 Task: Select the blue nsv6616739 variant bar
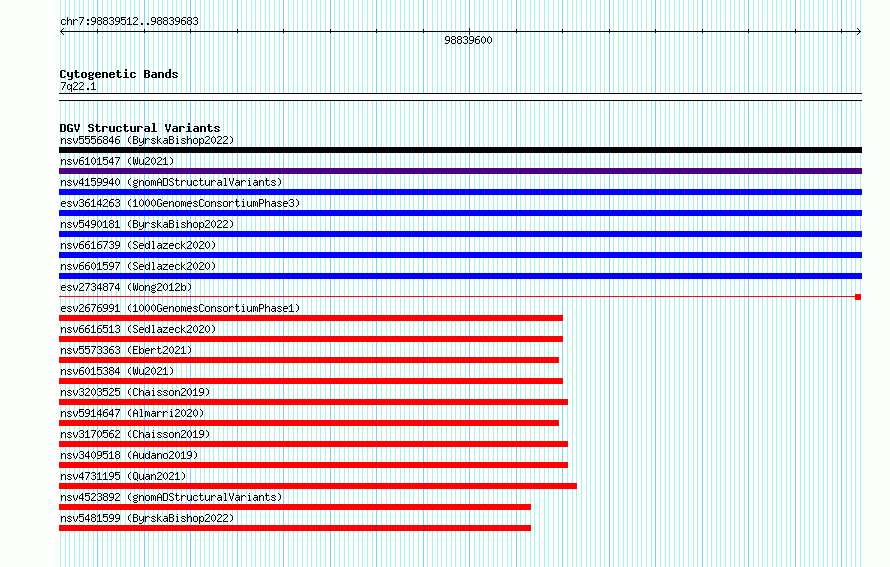click(460, 255)
